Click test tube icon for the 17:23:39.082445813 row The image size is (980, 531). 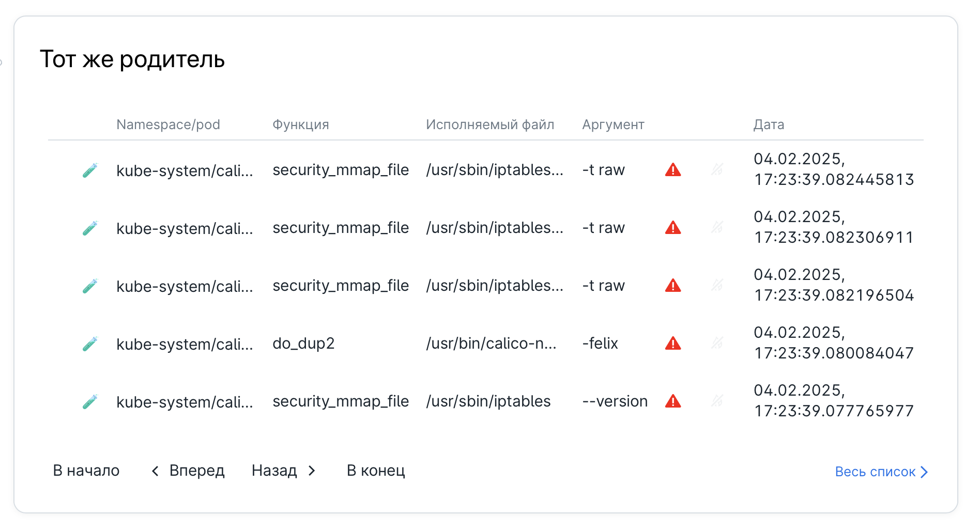[90, 170]
